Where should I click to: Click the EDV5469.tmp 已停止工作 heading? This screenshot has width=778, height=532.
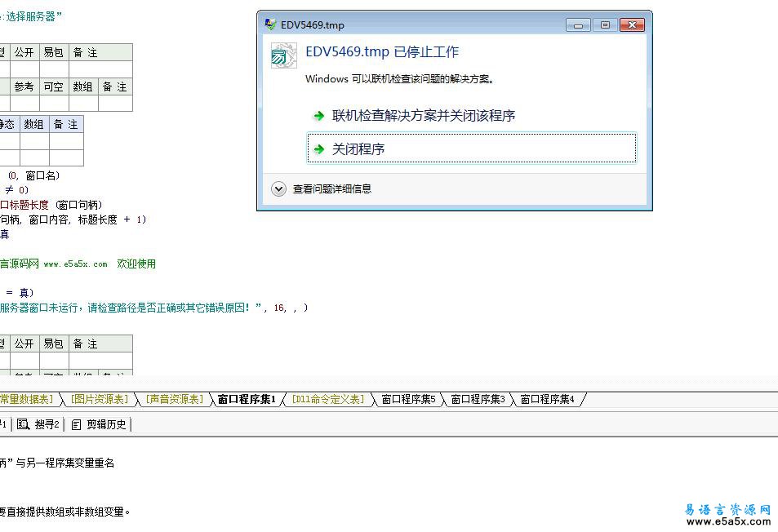[x=382, y=51]
